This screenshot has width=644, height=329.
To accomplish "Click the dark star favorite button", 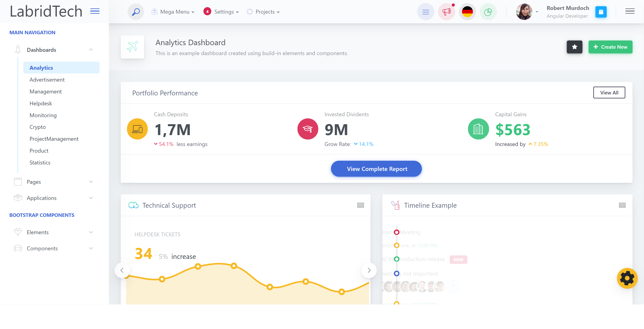I will pos(574,47).
